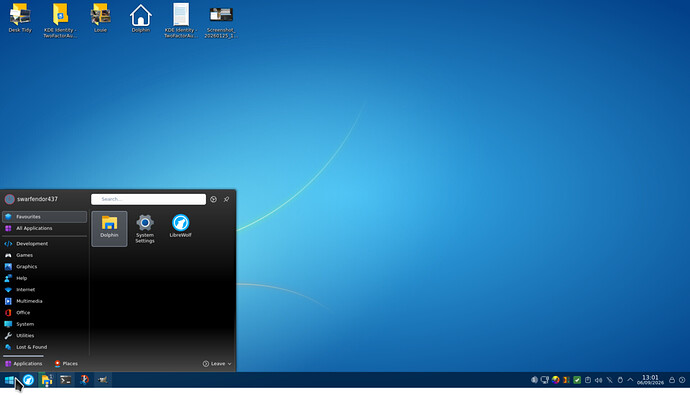Screen dimensions: 690x395
Task: Open the clipboard tray icon
Action: [588, 380]
